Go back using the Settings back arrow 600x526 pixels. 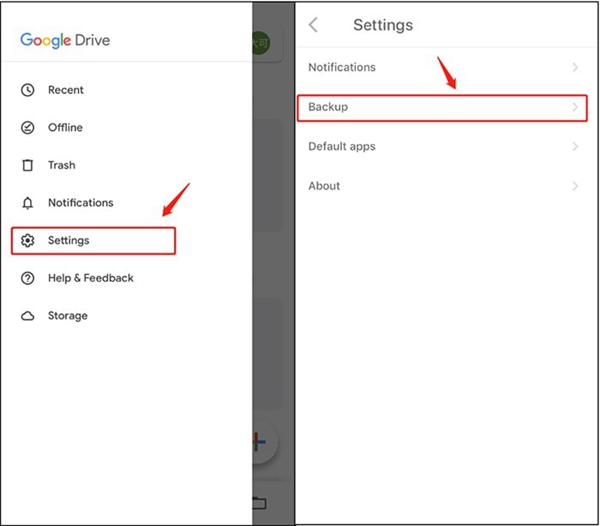[x=313, y=25]
